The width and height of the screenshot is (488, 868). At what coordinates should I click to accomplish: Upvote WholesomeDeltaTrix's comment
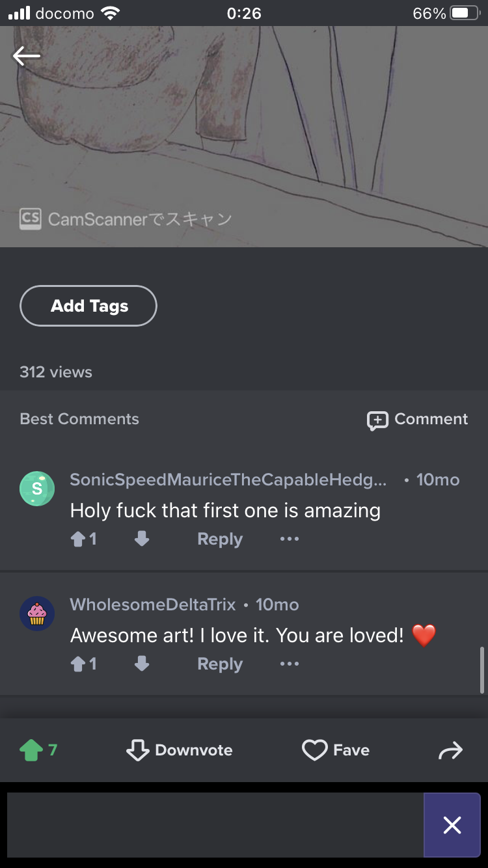[x=79, y=664]
